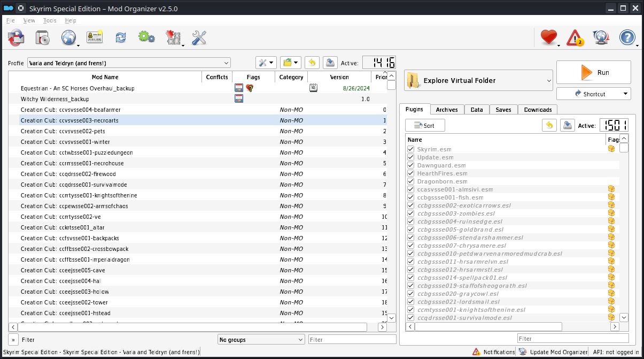Click mod list create backup icon
The width and height of the screenshot is (644, 359).
pyautogui.click(x=331, y=63)
